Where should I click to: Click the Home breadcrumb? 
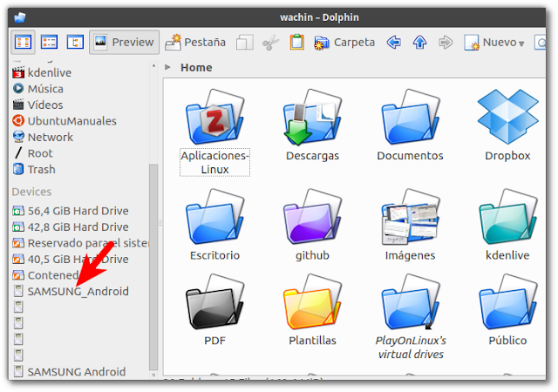pyautogui.click(x=196, y=67)
